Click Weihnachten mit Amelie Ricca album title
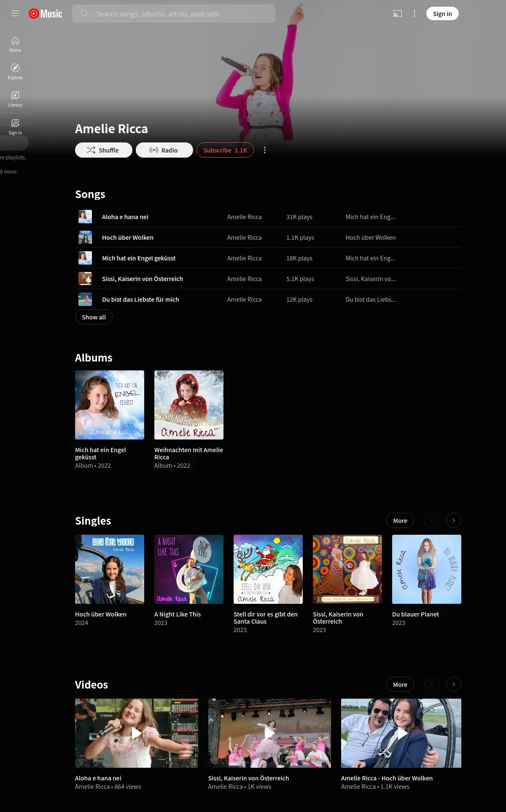This screenshot has width=506, height=812. click(x=188, y=453)
